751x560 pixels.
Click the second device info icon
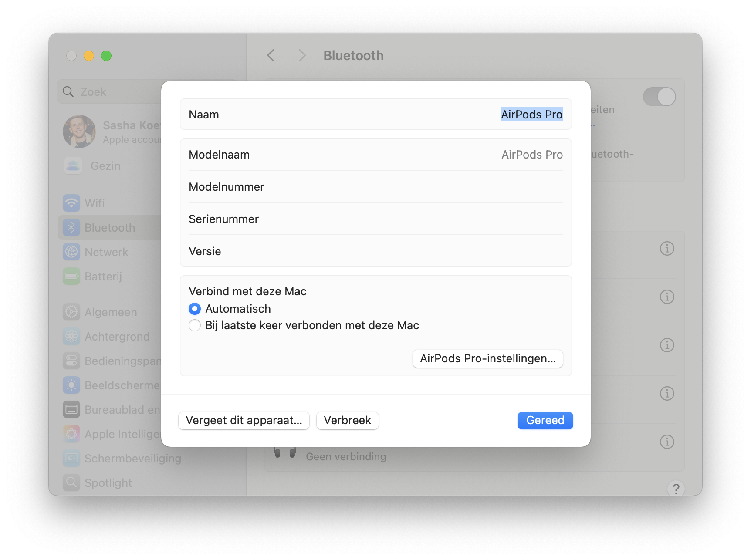click(x=667, y=297)
